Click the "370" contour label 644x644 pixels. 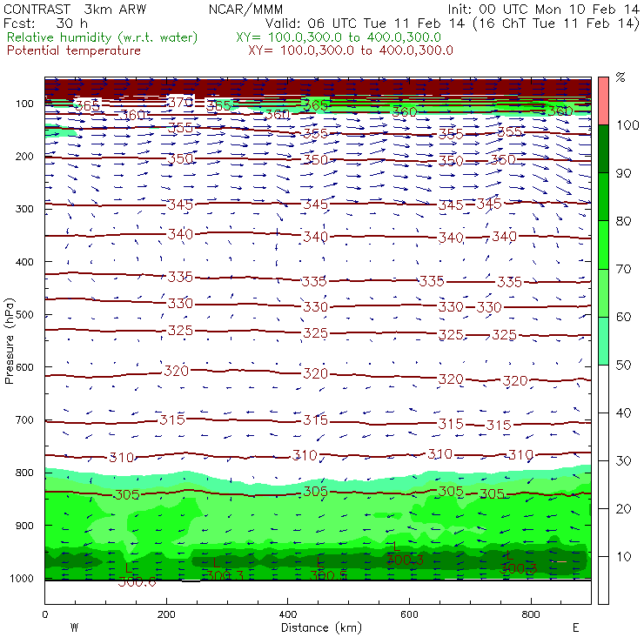180,102
